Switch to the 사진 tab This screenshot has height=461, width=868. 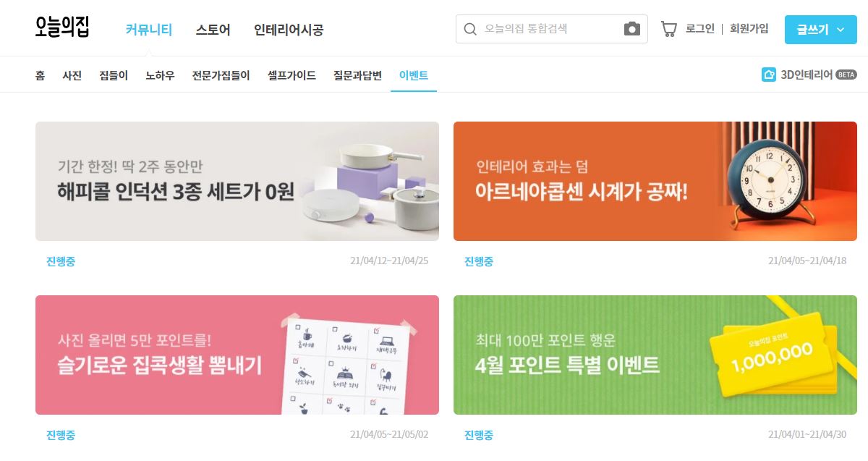(x=72, y=75)
